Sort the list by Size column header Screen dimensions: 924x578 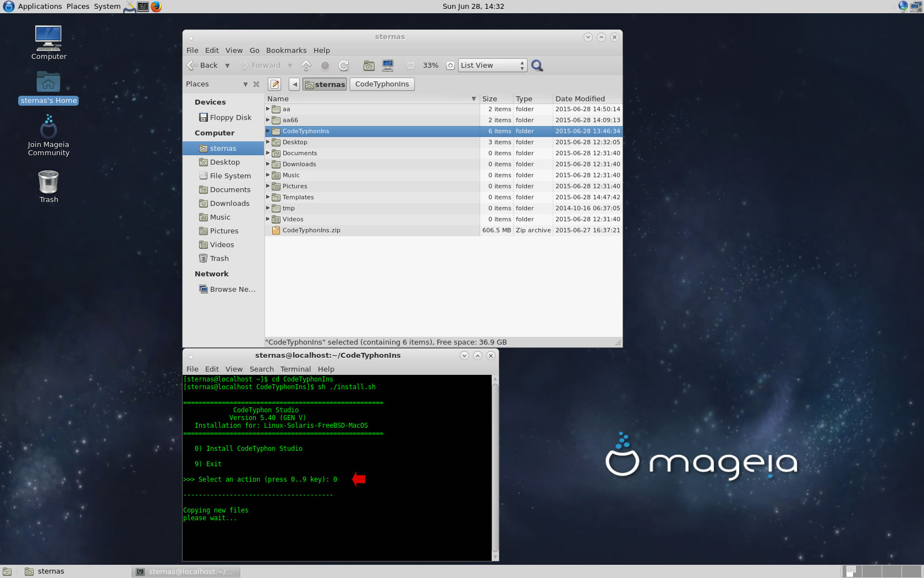click(x=496, y=99)
